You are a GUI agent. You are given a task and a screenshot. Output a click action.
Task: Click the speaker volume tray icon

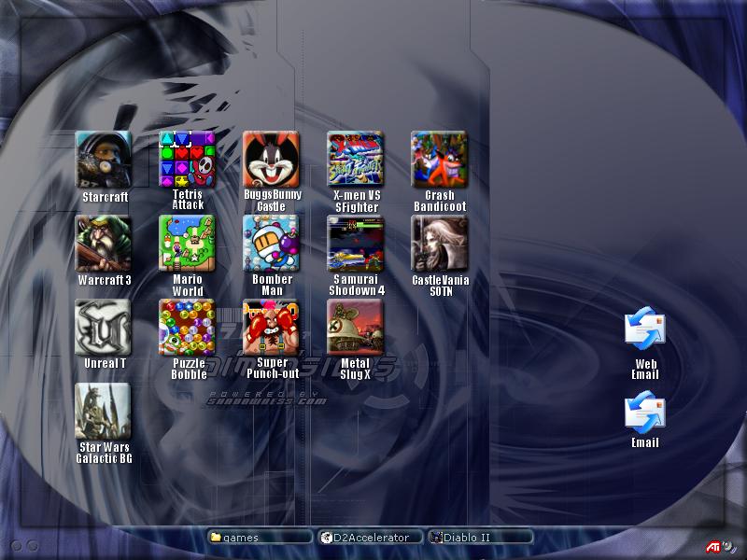coord(729,546)
